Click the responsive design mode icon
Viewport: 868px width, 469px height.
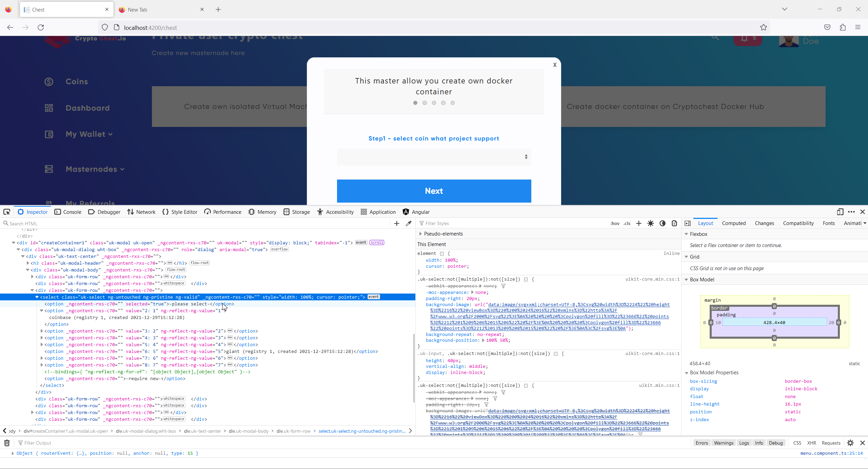[x=840, y=212]
